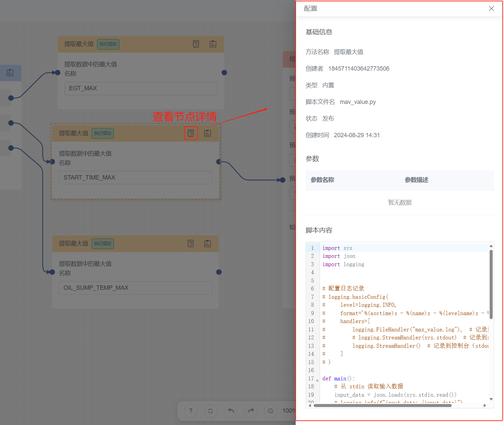
Task: Click the 提取最大值 title of EGT_MAX node
Action: [x=79, y=44]
